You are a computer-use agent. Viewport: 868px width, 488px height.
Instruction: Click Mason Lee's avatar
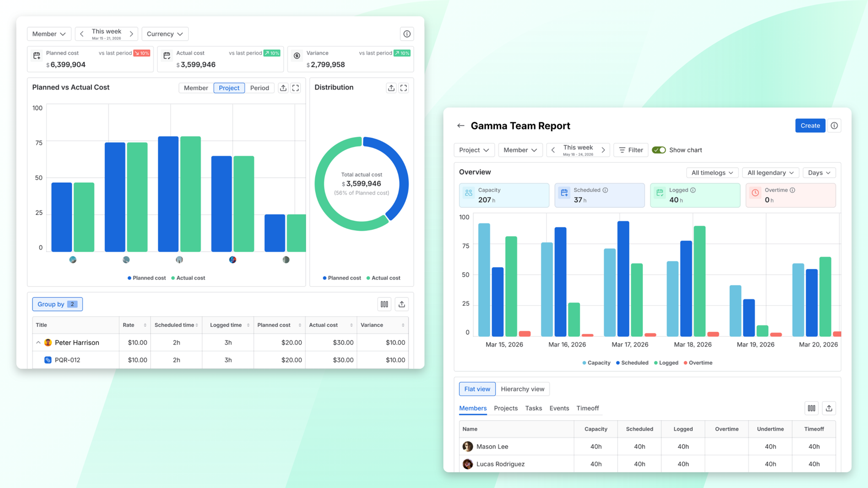pos(468,447)
